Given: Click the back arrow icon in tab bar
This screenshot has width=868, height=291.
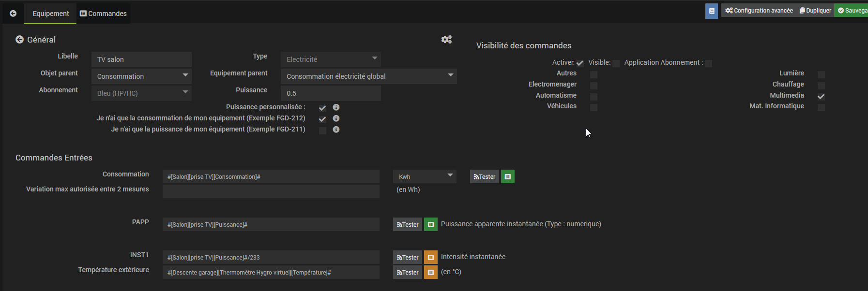Looking at the screenshot, I should (13, 14).
